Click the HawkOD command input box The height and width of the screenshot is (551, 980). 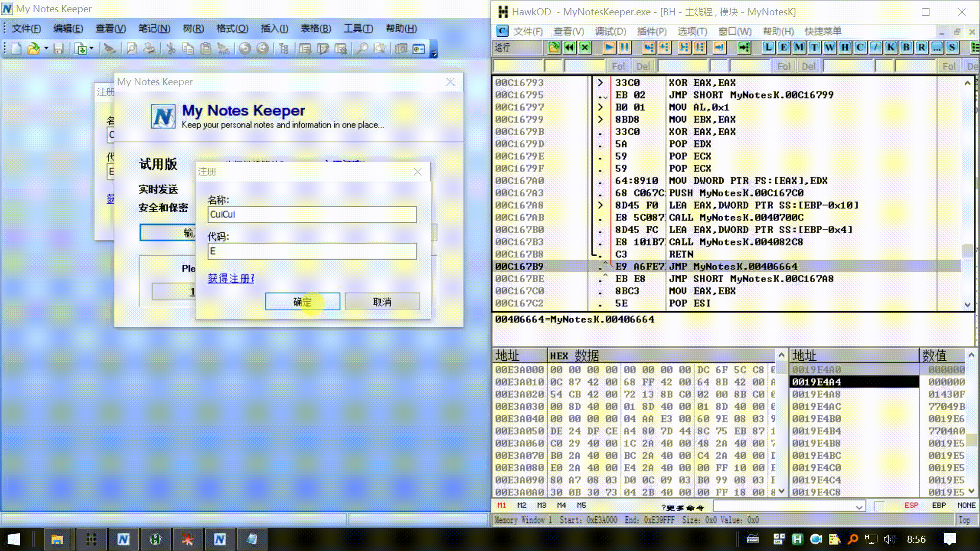[x=783, y=507]
